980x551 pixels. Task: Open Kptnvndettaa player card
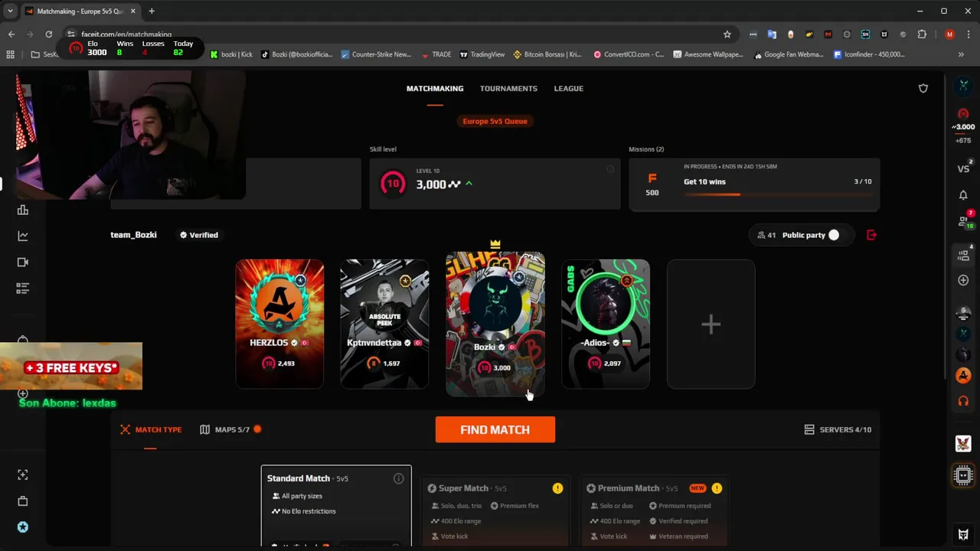tap(384, 324)
